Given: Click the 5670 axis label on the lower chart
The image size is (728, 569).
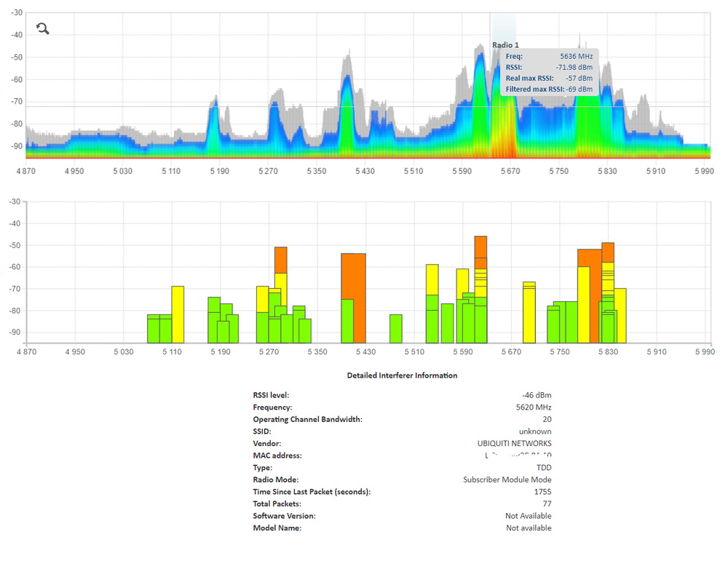Looking at the screenshot, I should pyautogui.click(x=510, y=351).
